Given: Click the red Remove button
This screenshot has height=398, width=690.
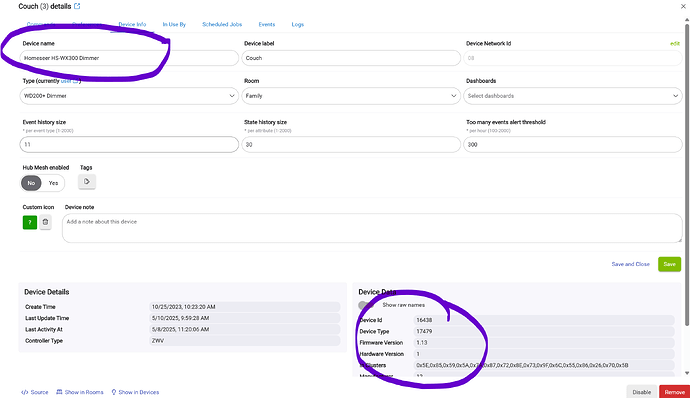Looking at the screenshot, I should click(675, 392).
